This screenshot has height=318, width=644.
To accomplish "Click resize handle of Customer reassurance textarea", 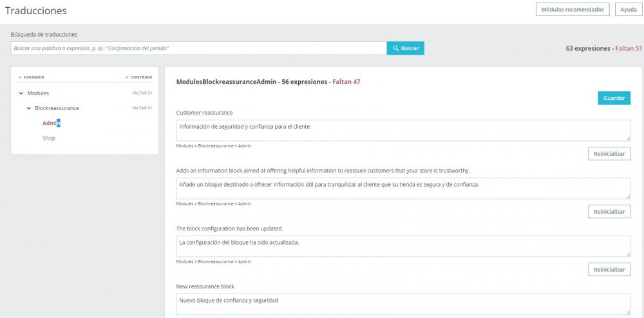I will [x=628, y=138].
